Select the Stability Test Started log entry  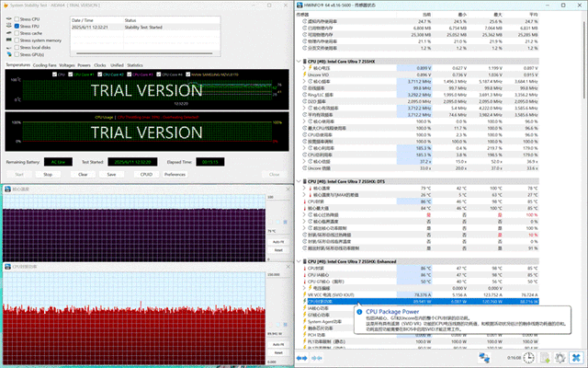145,28
